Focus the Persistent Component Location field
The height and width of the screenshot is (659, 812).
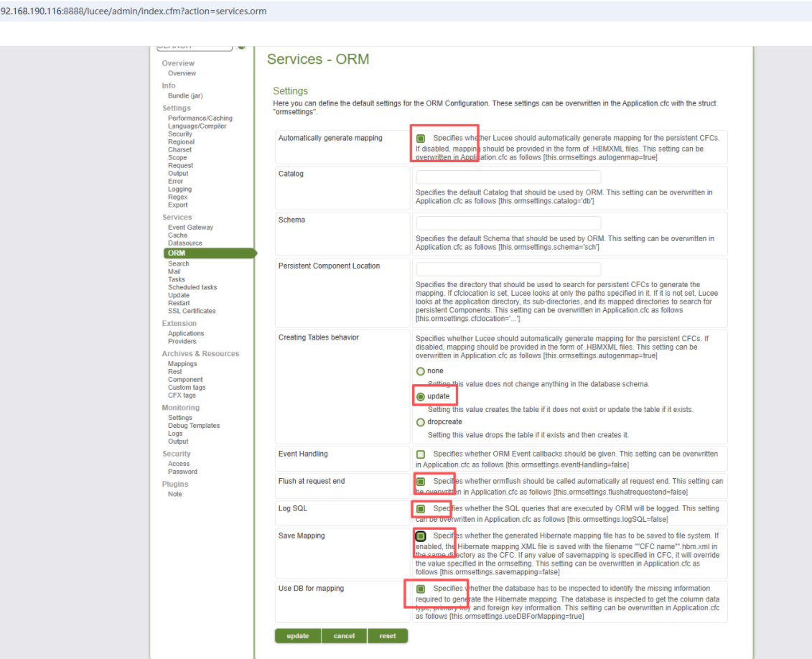[x=508, y=269]
